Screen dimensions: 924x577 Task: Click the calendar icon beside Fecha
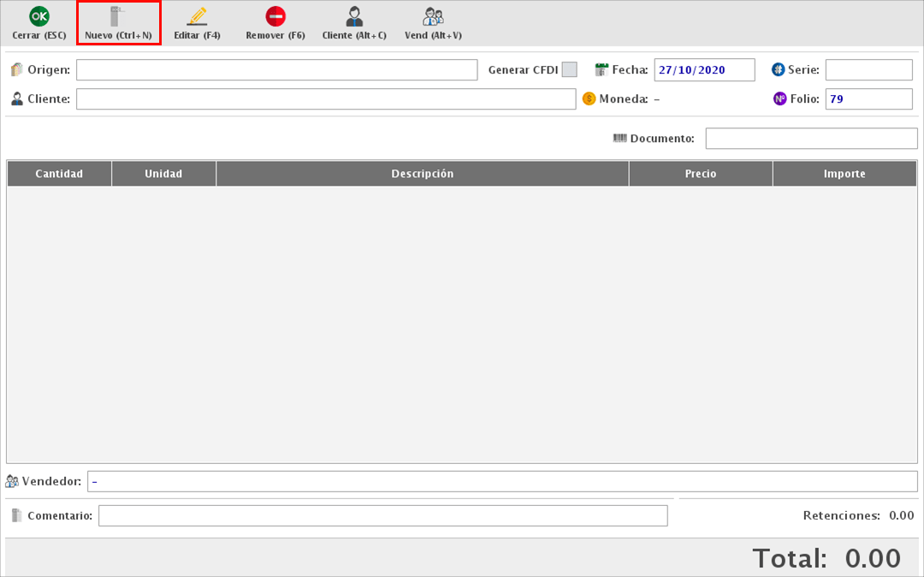tap(601, 70)
